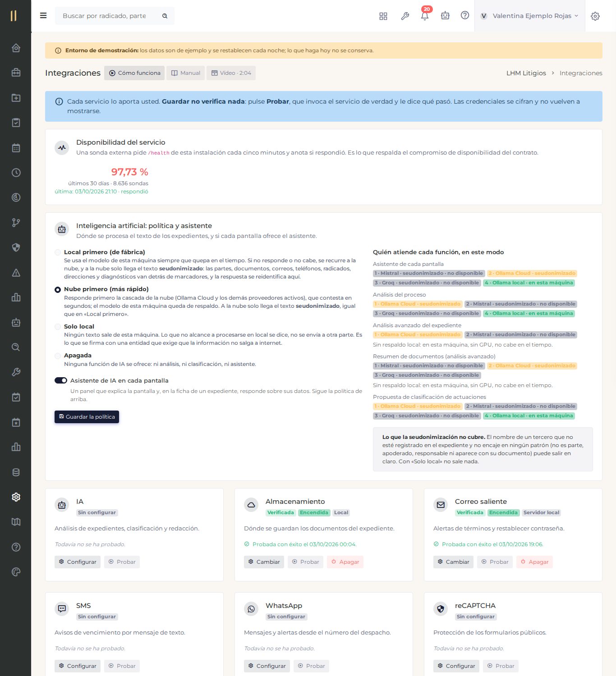Open the wrench tools icon in header
Image resolution: width=616 pixels, height=676 pixels.
(405, 16)
